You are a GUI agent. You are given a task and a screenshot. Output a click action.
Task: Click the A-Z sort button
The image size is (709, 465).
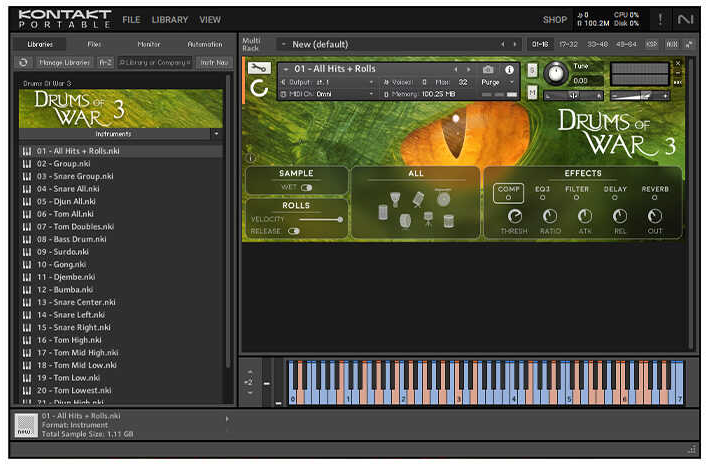pos(105,62)
